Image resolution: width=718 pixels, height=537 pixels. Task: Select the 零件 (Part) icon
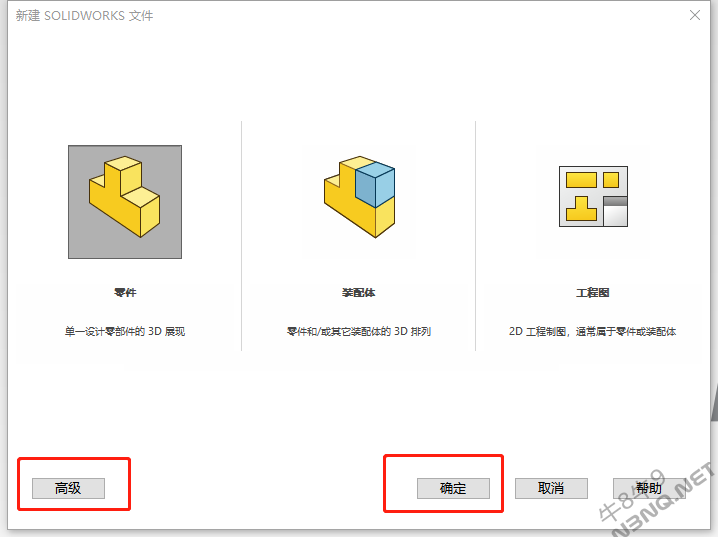(x=125, y=202)
